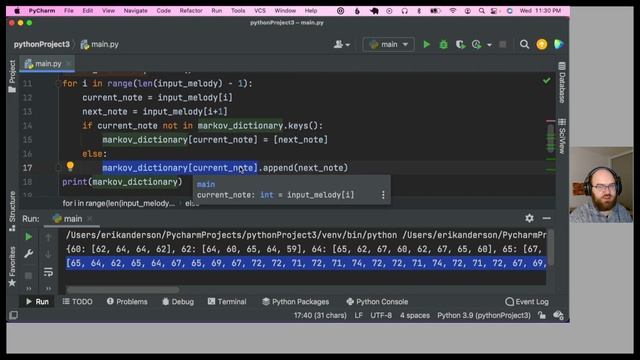Screen dimensions: 640x360
Task: Open the Structure tool window
Action: click(x=12, y=211)
